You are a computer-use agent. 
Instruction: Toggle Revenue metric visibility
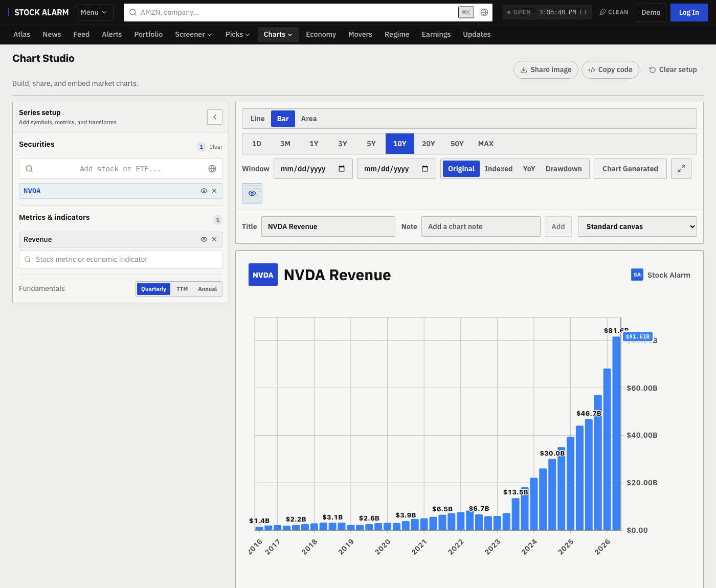click(x=204, y=239)
